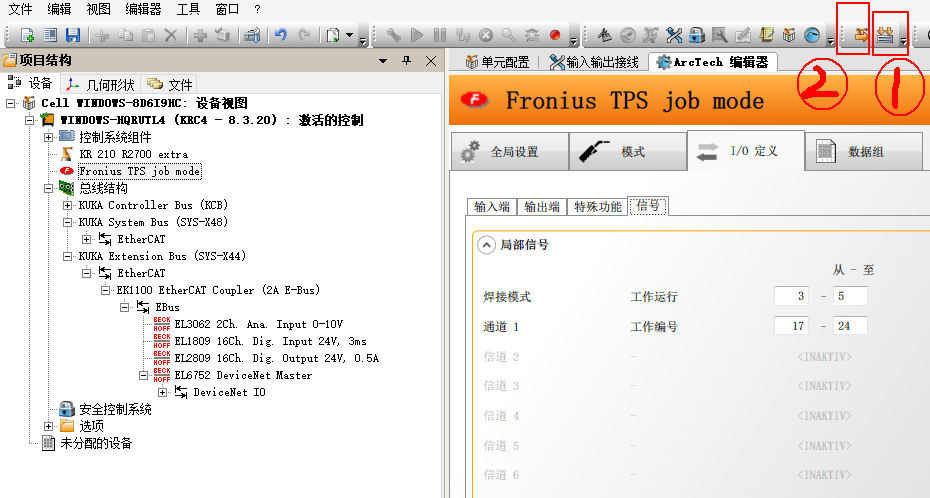Open dropdown arrow next to document icon
The height and width of the screenshot is (498, 930).
click(349, 36)
